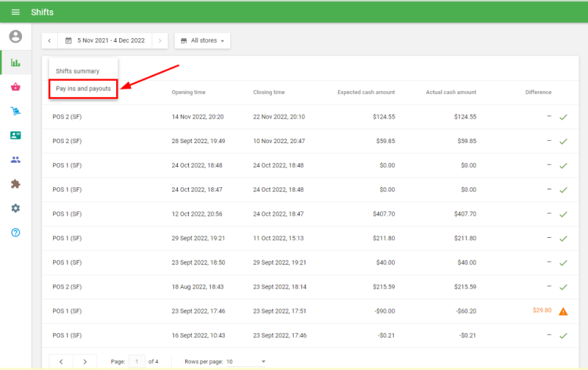The height and width of the screenshot is (370, 588).
Task: Go to the next table page
Action: point(85,361)
